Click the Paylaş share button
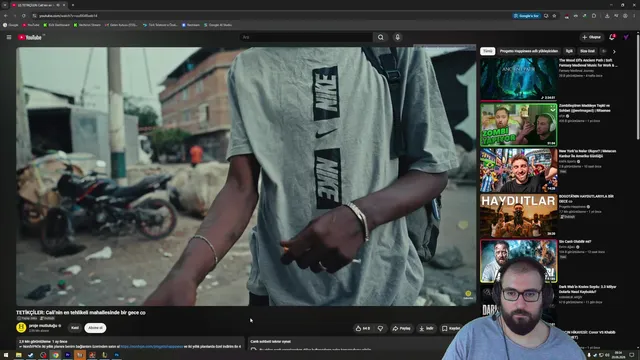The width and height of the screenshot is (640, 360). [x=402, y=328]
